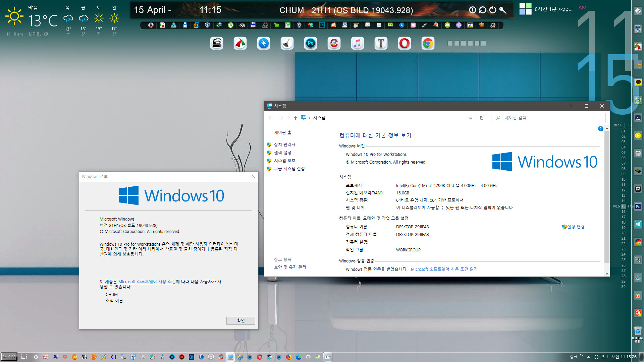Open Task View on the taskbar

click(x=24, y=357)
